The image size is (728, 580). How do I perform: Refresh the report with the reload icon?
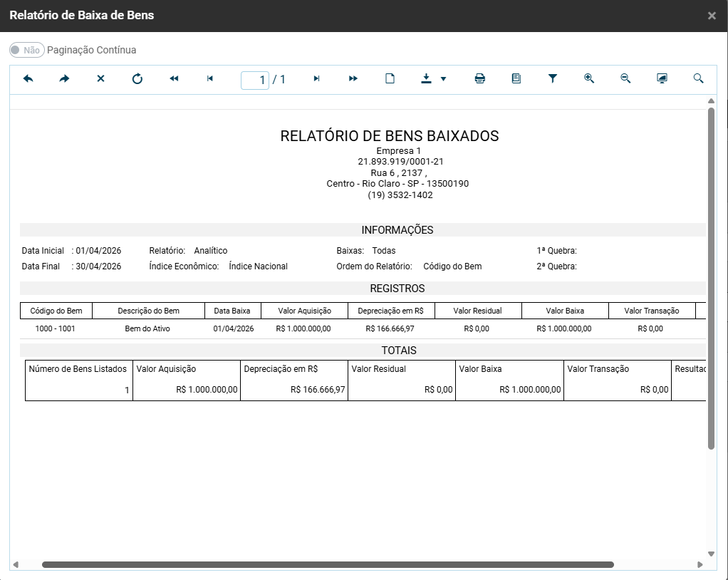137,79
